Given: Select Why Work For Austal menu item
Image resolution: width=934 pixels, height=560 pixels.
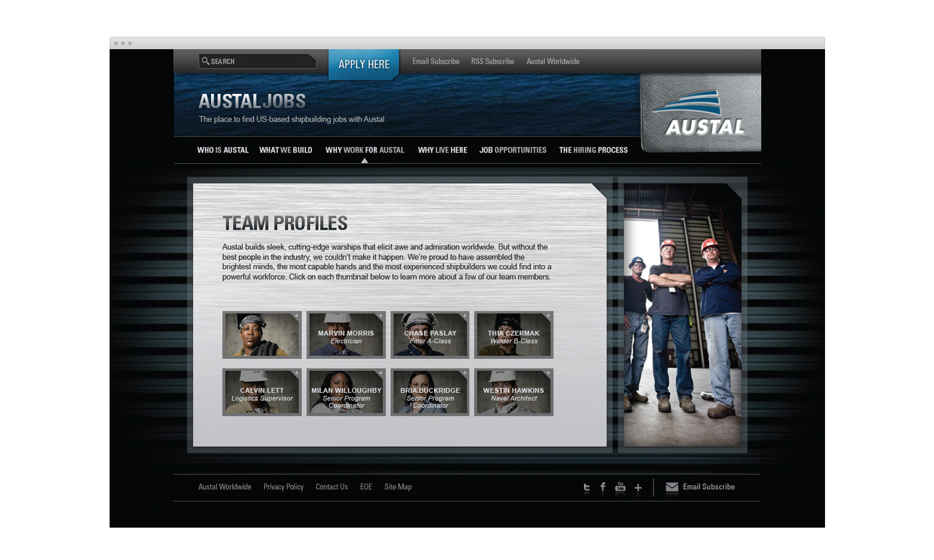Looking at the screenshot, I should pos(365,150).
